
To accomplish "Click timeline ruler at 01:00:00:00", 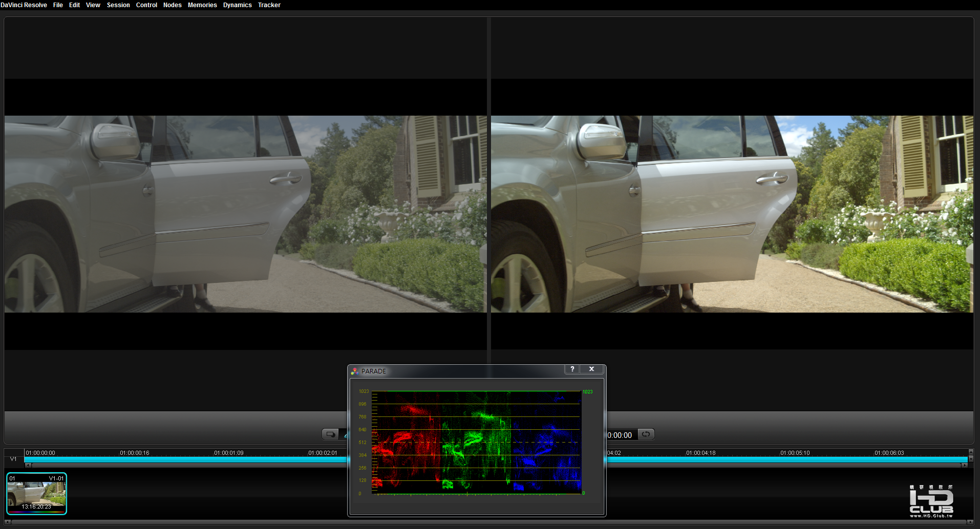I will pos(40,453).
